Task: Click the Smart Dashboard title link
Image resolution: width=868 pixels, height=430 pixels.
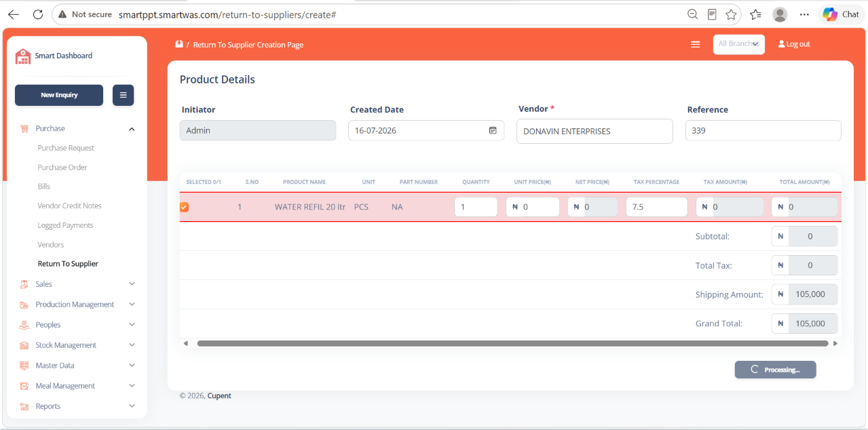Action: coord(64,56)
